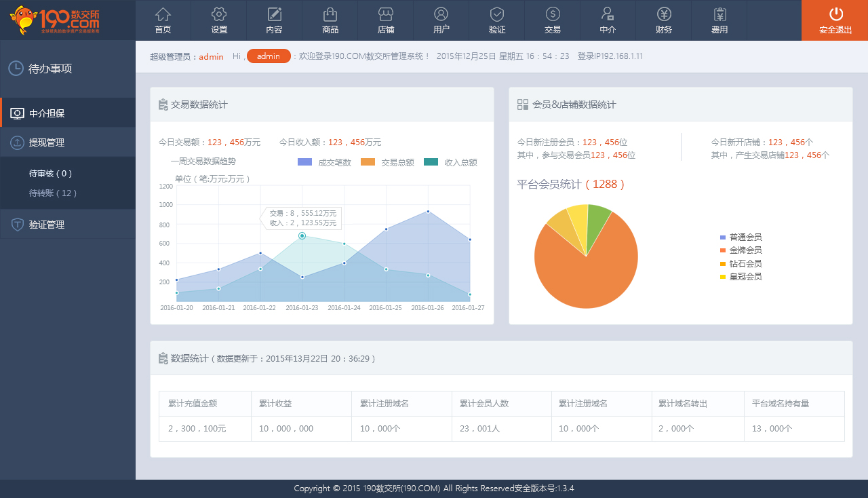Screen dimensions: 868x498
Task: Click the orange admin badge
Action: (269, 56)
